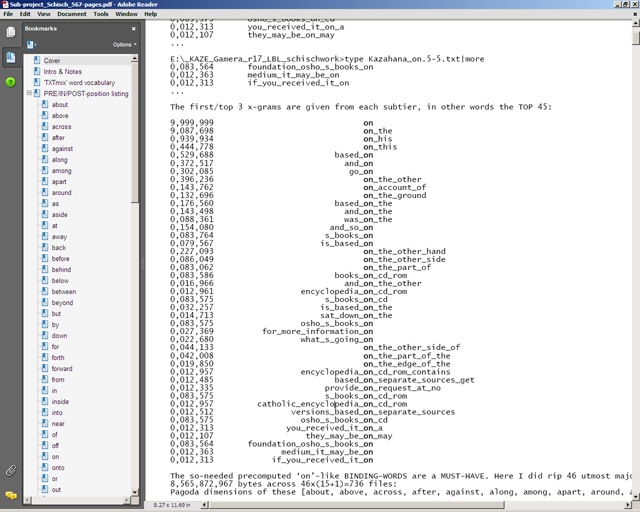This screenshot has width=640, height=512.
Task: Open the File menu
Action: pyautogui.click(x=8, y=14)
